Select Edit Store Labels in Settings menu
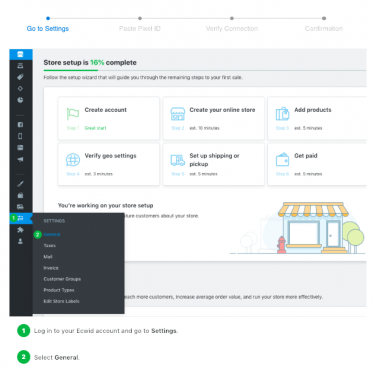The image size is (373, 375). coord(62,301)
